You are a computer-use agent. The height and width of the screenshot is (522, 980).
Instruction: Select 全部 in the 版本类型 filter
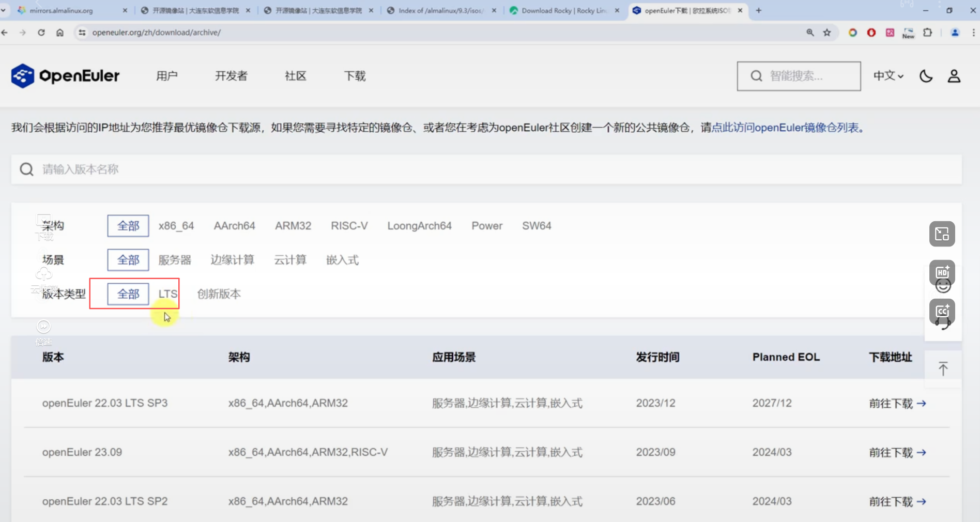tap(128, 294)
